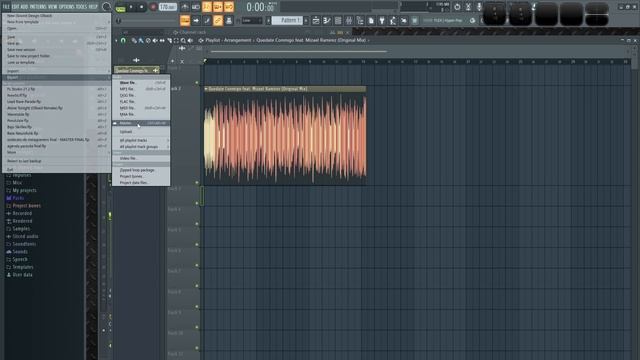The width and height of the screenshot is (640, 360).
Task: Expand the Import submenu
Action: click(x=56, y=71)
